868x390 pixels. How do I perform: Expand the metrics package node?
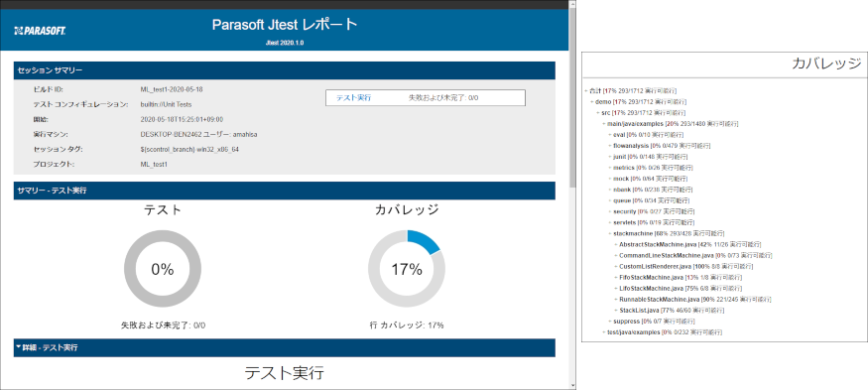(610, 168)
